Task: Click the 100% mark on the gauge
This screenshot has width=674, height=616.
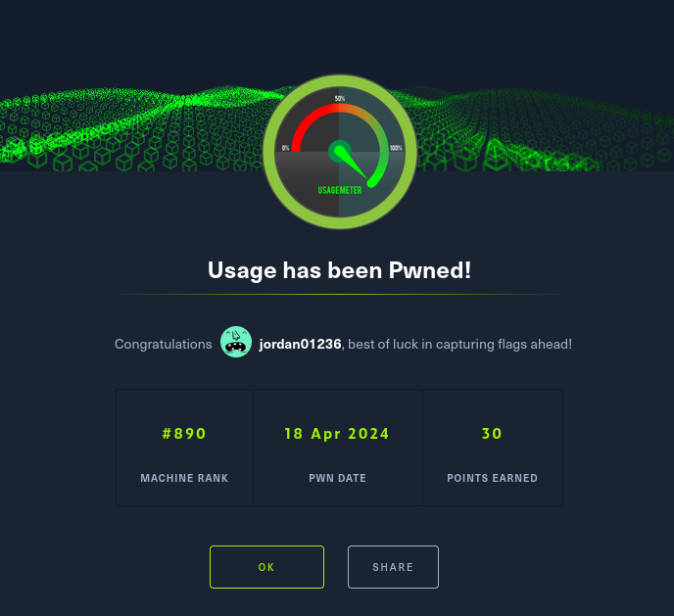Action: [396, 148]
